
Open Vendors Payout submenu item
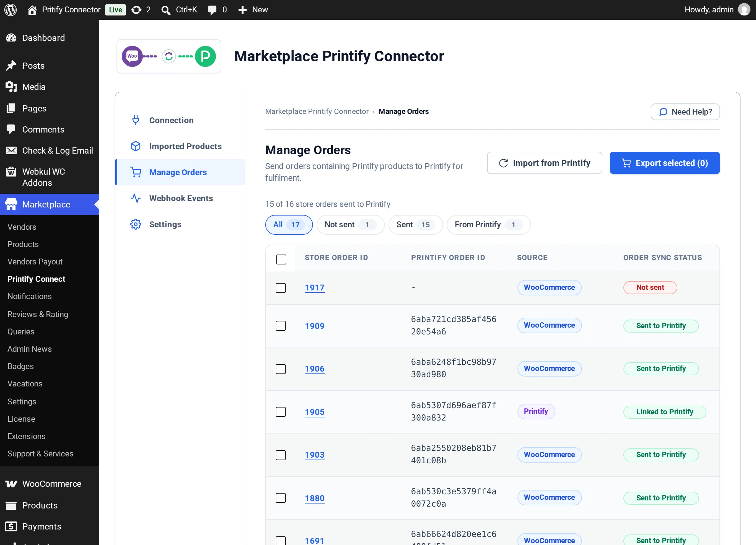(x=35, y=261)
